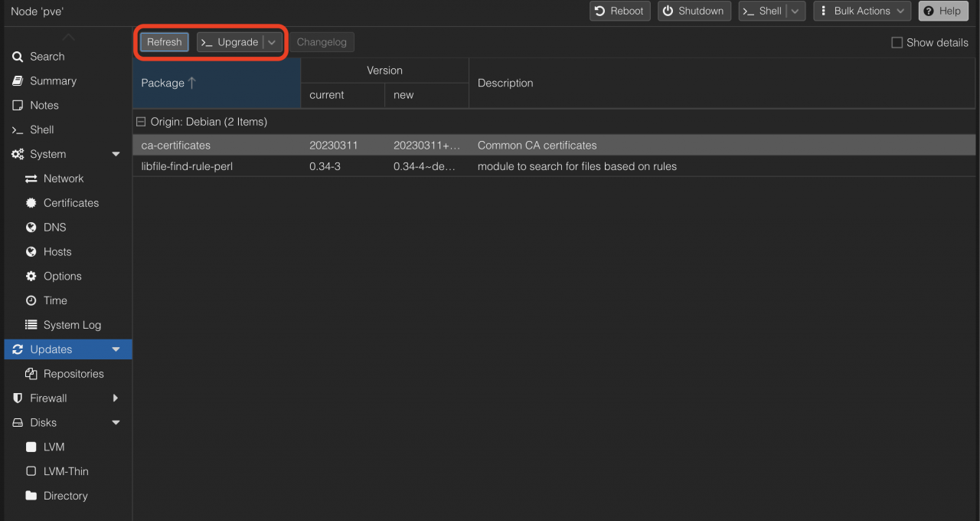Click the Search magnifier icon in sidebar
Screen dimensions: 980x521
tap(18, 57)
